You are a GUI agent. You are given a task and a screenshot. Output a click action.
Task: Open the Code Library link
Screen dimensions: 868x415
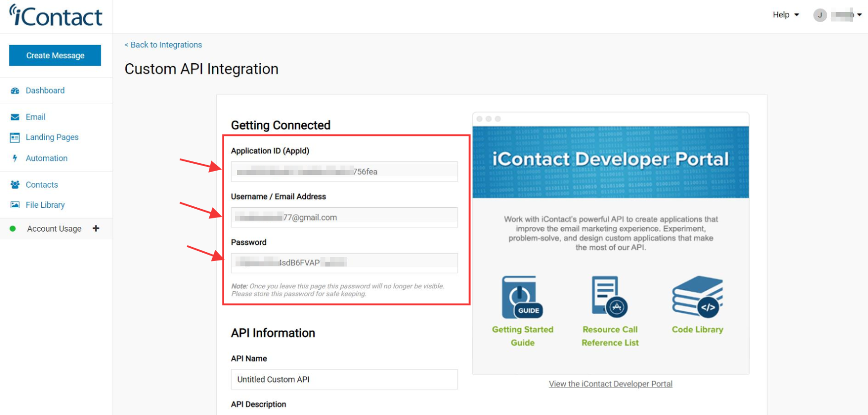[x=697, y=330]
